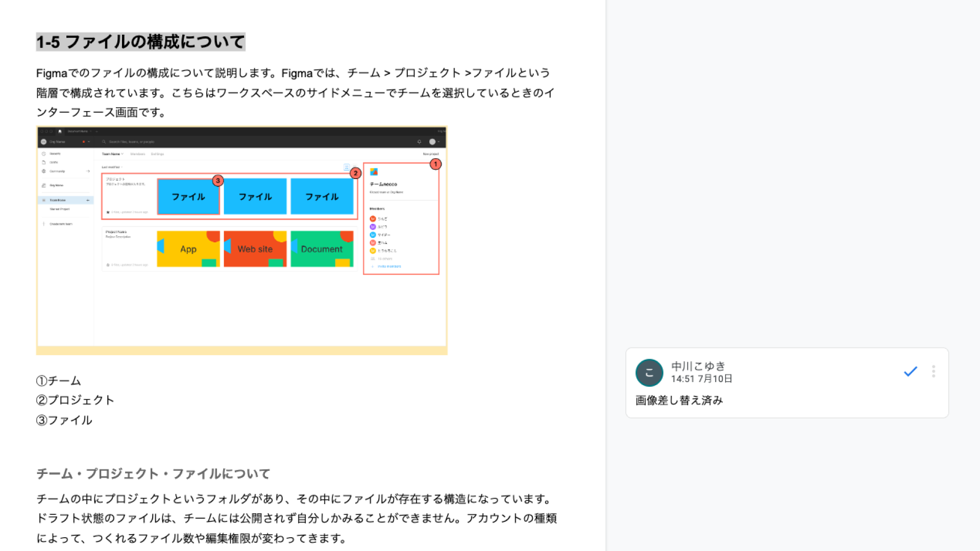Resolve the comment with the blue checkmark
The image size is (980, 551).
pos(911,371)
